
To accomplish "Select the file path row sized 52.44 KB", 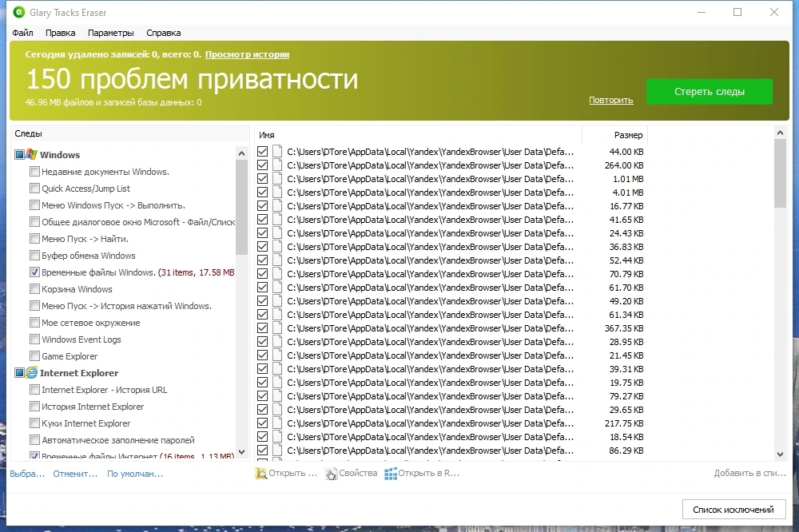I will (x=430, y=260).
